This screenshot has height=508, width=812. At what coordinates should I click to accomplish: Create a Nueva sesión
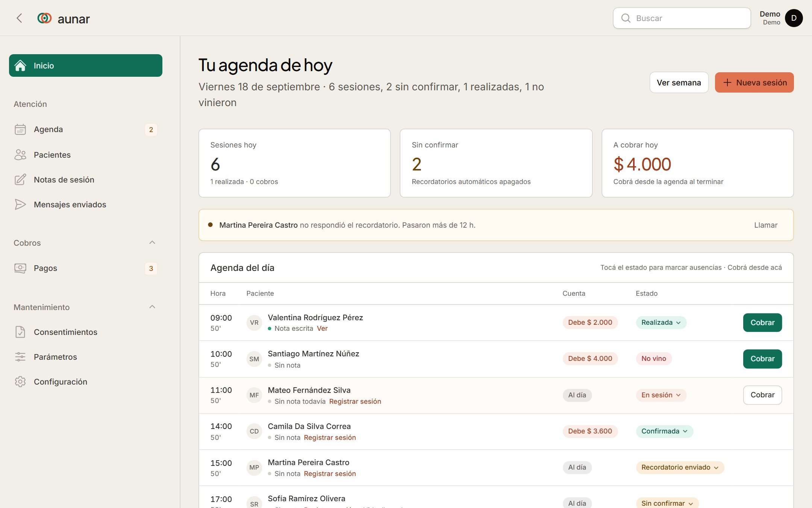pyautogui.click(x=754, y=82)
